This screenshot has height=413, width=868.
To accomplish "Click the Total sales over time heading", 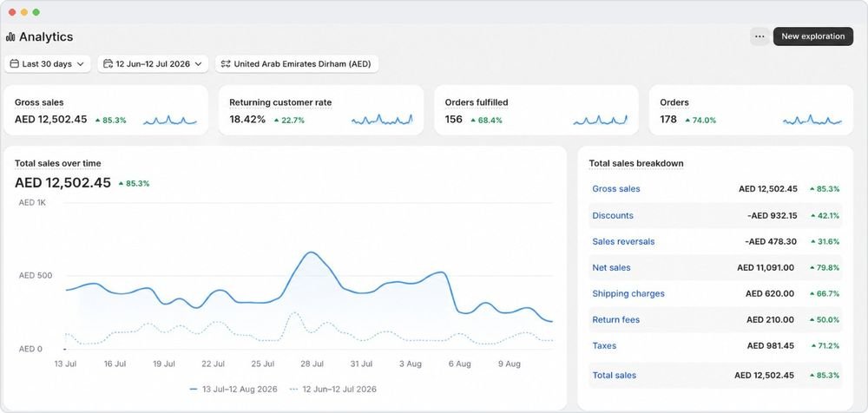I will coord(57,163).
